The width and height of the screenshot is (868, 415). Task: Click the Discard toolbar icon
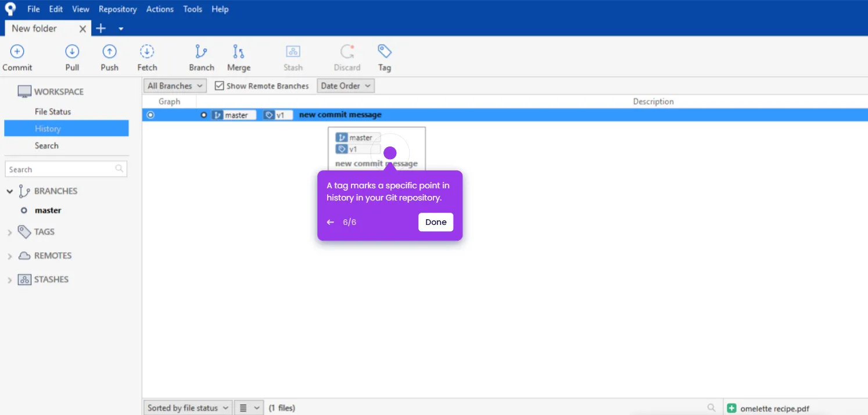point(347,51)
